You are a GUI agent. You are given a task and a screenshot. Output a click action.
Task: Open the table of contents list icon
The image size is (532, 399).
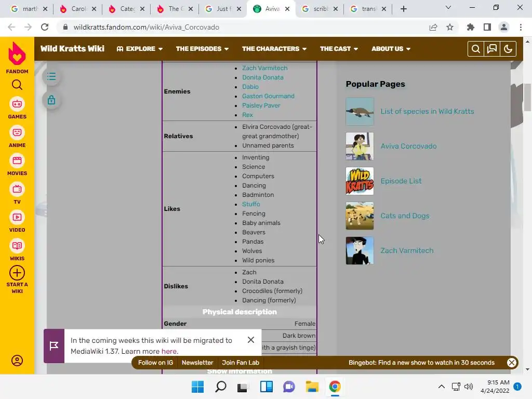click(51, 76)
